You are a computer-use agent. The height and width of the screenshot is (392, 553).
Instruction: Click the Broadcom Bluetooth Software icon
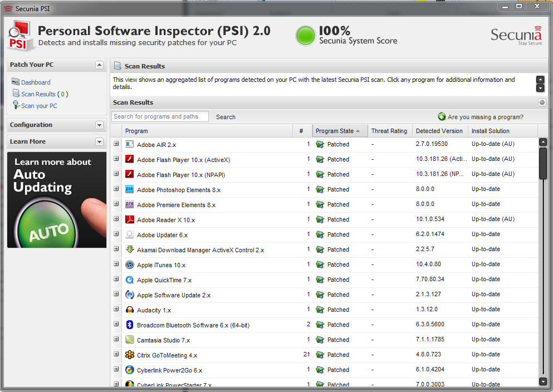129,325
